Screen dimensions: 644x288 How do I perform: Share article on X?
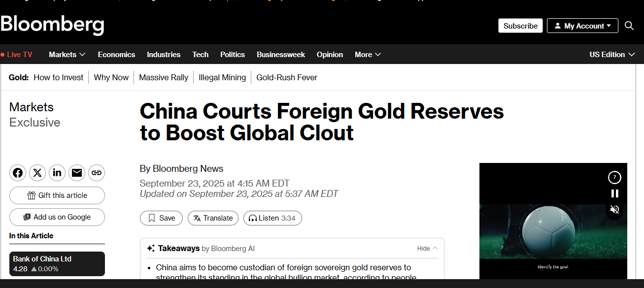tap(37, 173)
